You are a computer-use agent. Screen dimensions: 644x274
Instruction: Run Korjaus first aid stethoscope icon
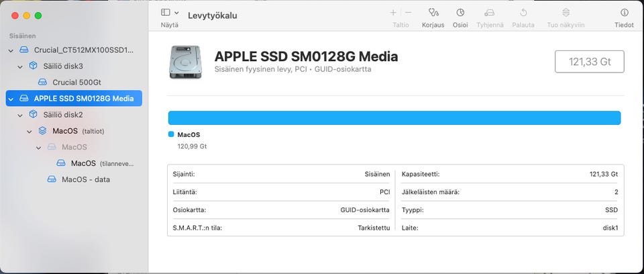pos(433,13)
